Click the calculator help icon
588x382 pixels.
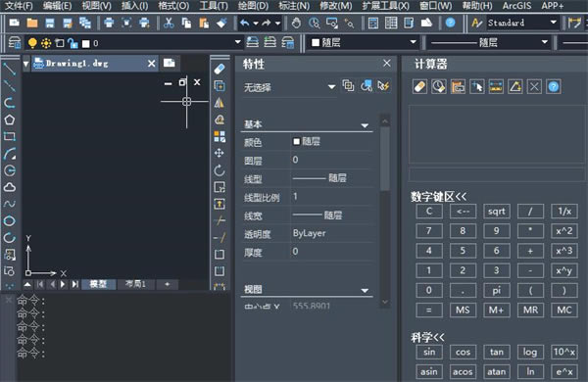[553, 87]
